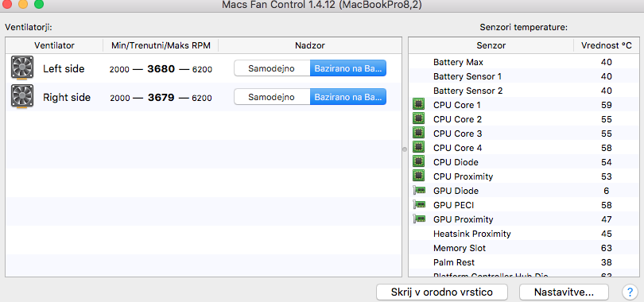Click the CPU Proximity chip icon
The height and width of the screenshot is (302, 644).
pyautogui.click(x=418, y=176)
